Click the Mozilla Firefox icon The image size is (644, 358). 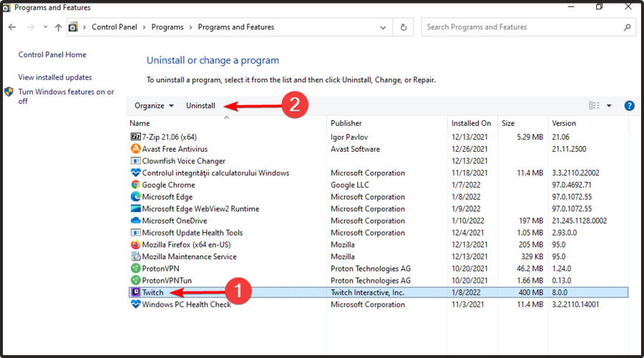pyautogui.click(x=135, y=245)
